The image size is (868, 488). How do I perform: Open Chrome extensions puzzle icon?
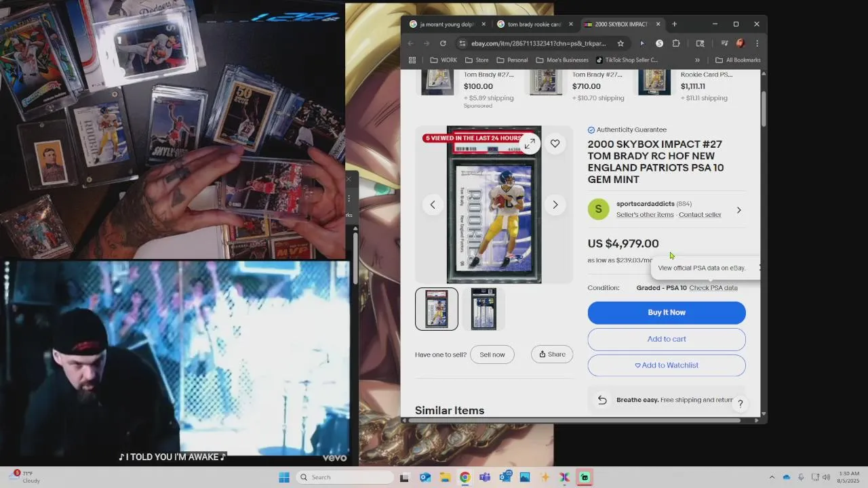[x=676, y=43]
